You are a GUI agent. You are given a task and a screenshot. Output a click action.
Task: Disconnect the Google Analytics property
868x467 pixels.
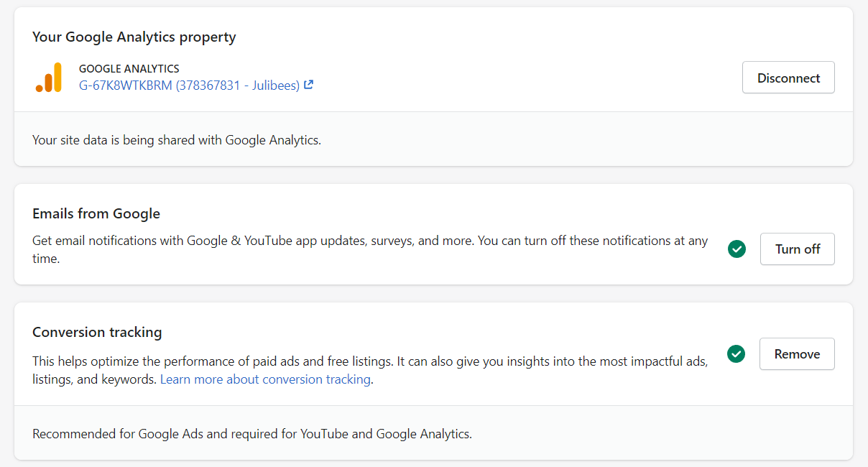tap(788, 78)
